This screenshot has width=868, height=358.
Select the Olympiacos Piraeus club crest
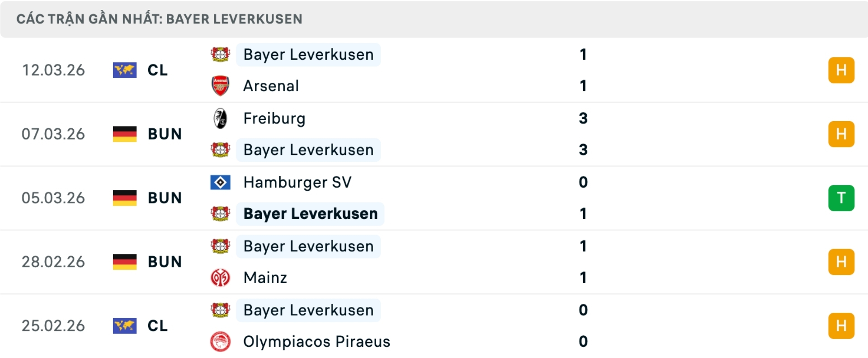click(220, 342)
